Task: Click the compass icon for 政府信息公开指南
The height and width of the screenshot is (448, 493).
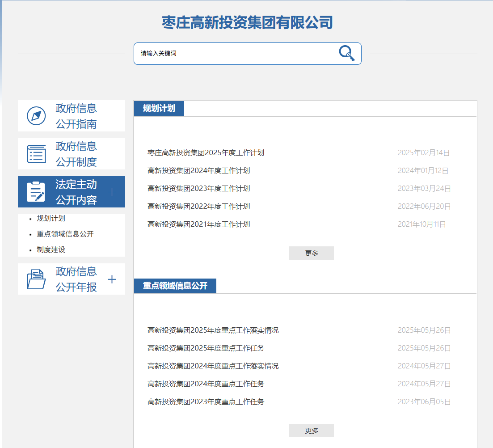Action: [x=36, y=116]
